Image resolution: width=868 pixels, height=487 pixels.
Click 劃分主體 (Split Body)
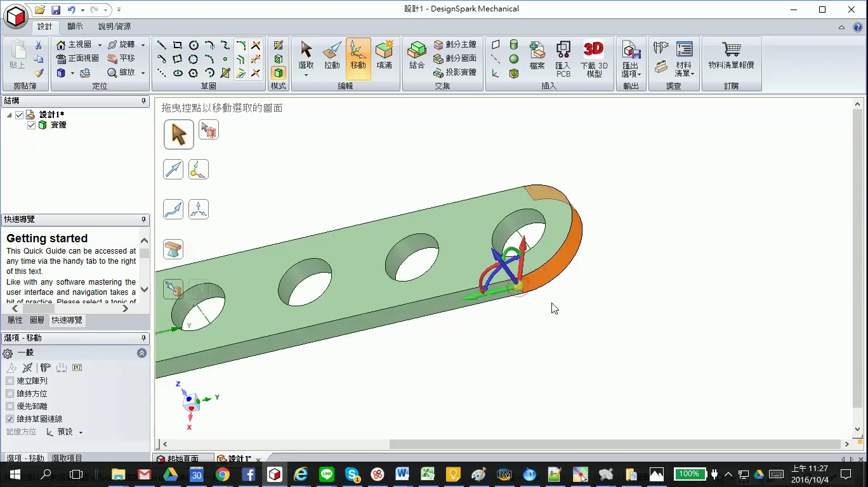[x=455, y=44]
